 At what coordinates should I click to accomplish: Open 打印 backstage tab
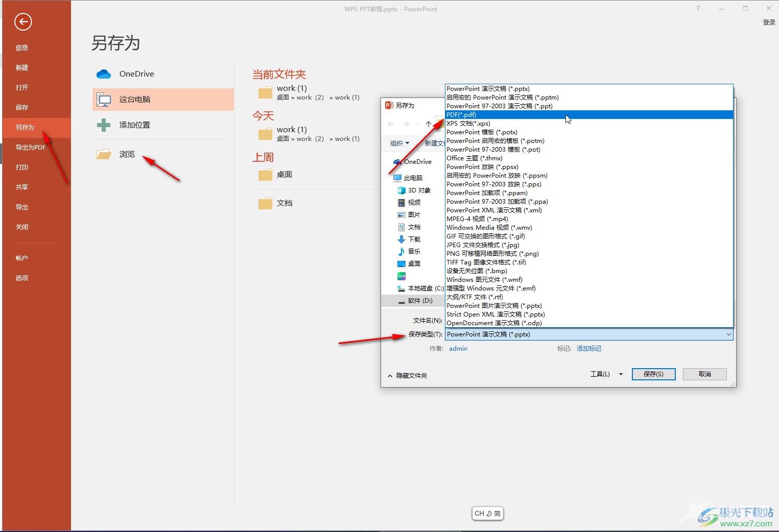[x=36, y=167]
